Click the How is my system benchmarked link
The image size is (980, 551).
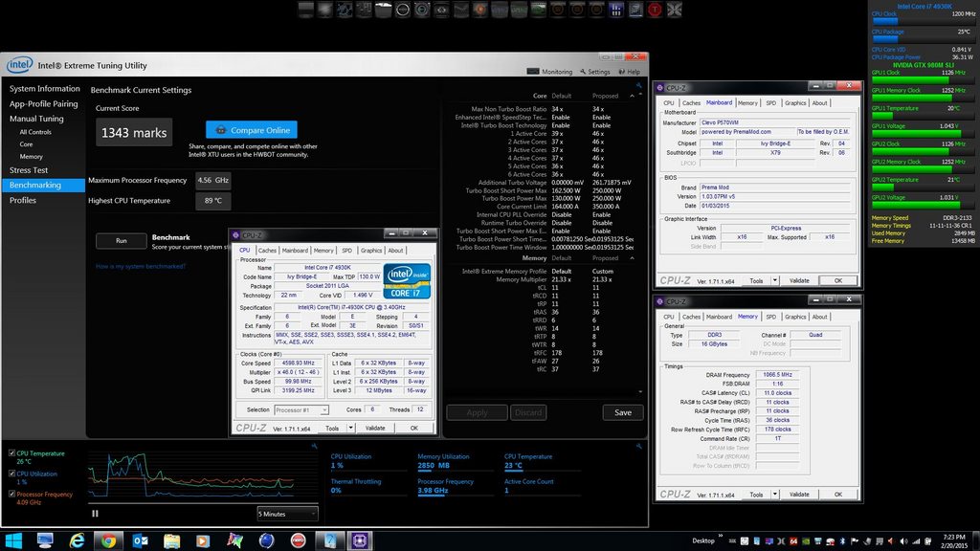[x=141, y=266]
